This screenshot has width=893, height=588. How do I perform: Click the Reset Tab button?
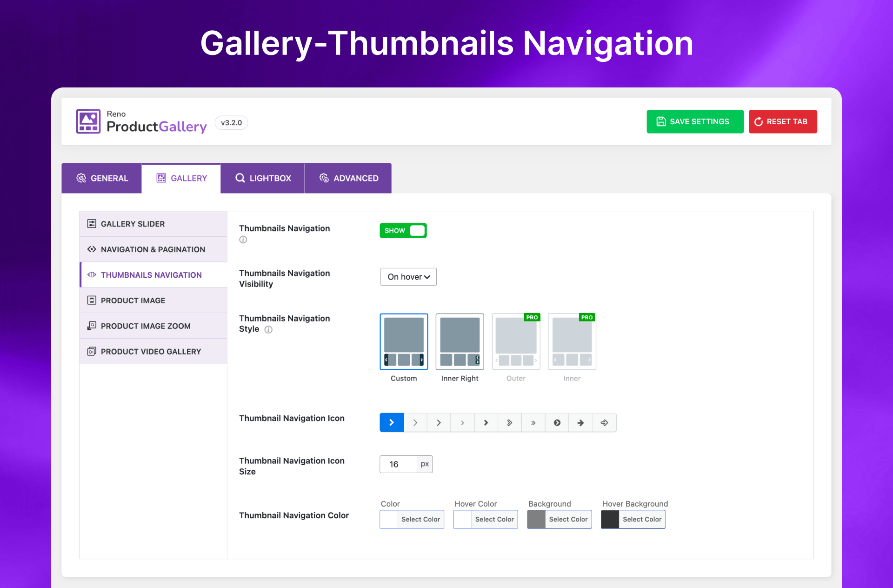click(783, 121)
